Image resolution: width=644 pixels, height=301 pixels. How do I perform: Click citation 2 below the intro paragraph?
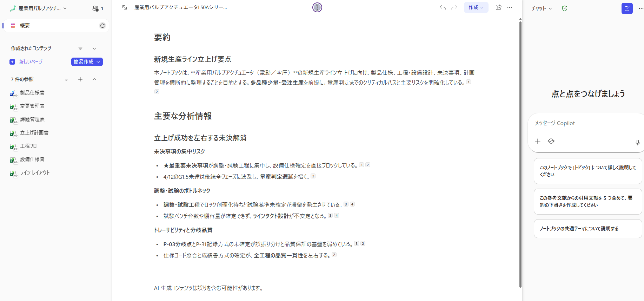tap(157, 92)
